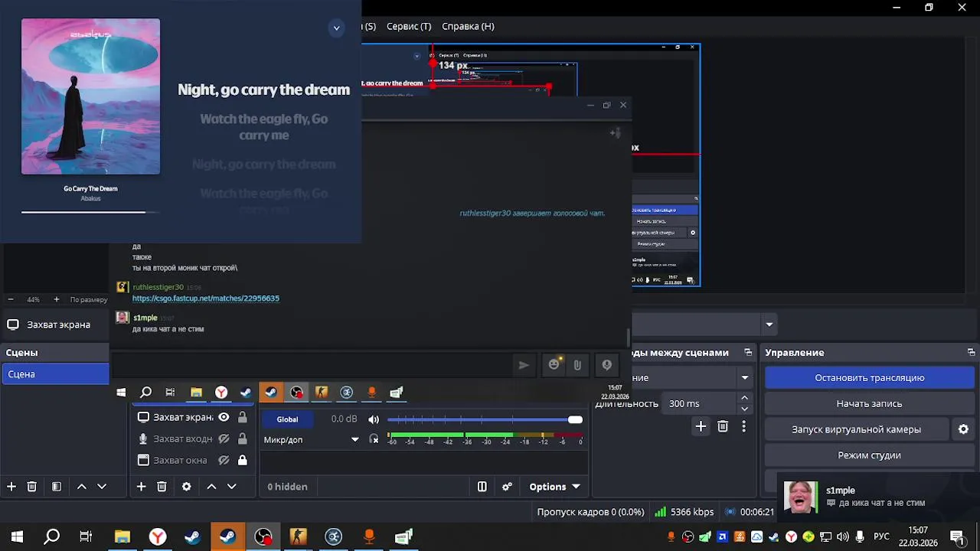Viewport: 980px width, 551px height.
Task: Open source properties gear in sources toolbar
Action: tap(186, 487)
